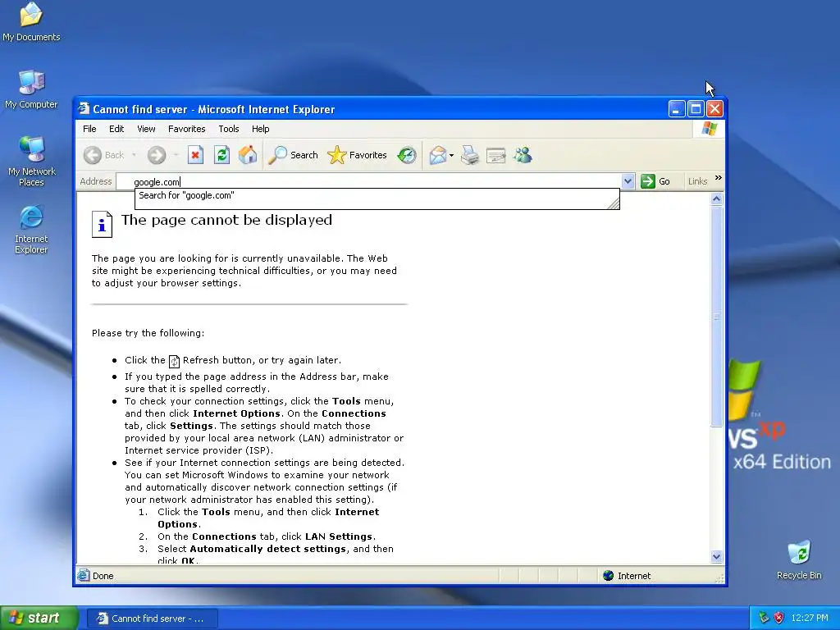This screenshot has width=840, height=630.
Task: Open the File menu
Action: 89,129
